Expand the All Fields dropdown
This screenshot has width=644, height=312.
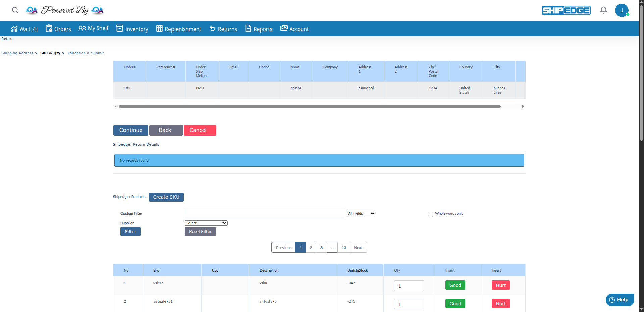(361, 213)
